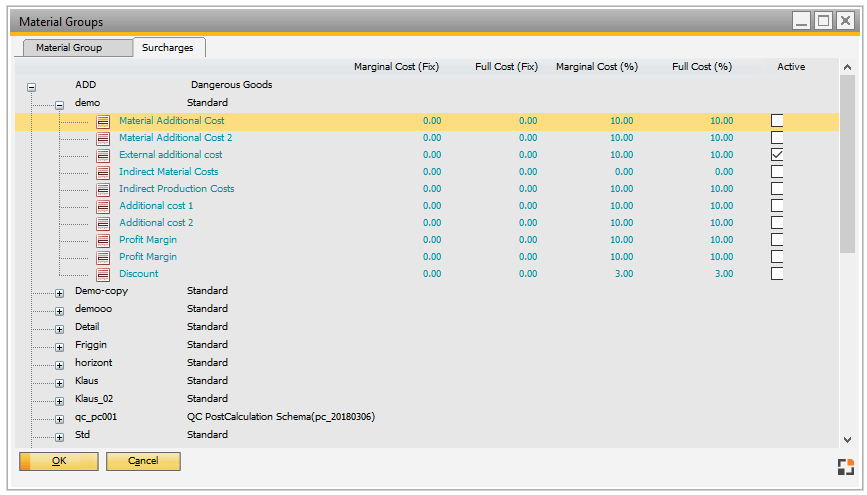Image resolution: width=867 pixels, height=495 pixels.
Task: Collapse the demo tree node
Action: [x=59, y=104]
